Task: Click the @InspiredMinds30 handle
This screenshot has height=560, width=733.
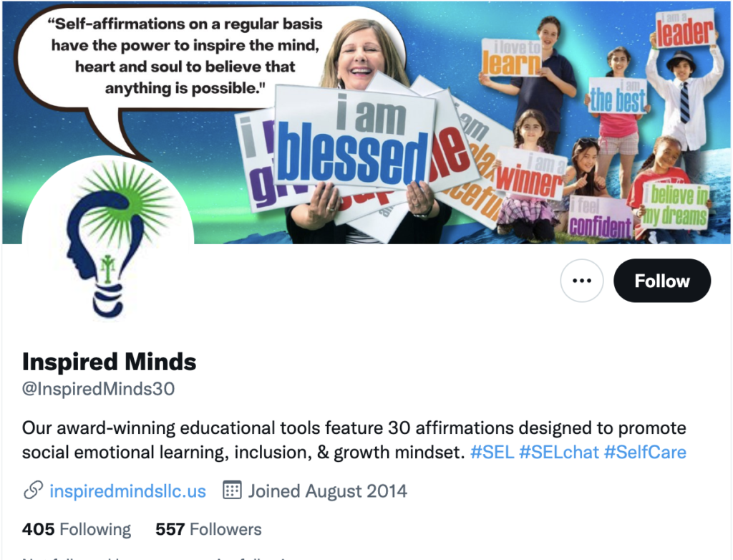Action: [99, 389]
